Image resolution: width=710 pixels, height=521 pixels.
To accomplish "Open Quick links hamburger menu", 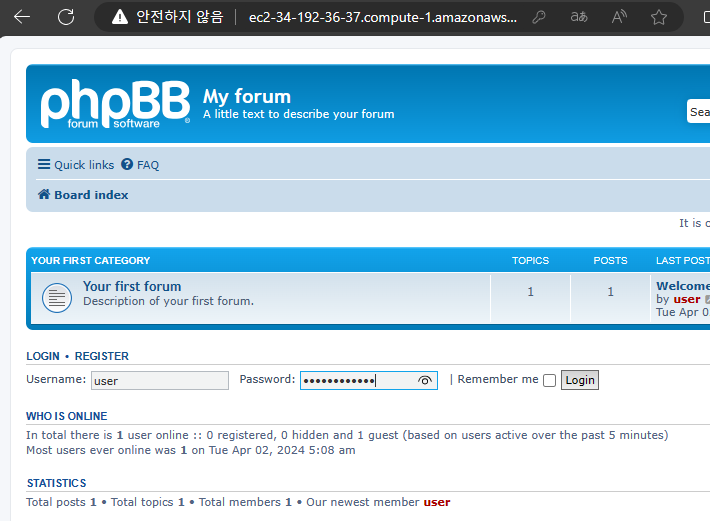I will [76, 165].
